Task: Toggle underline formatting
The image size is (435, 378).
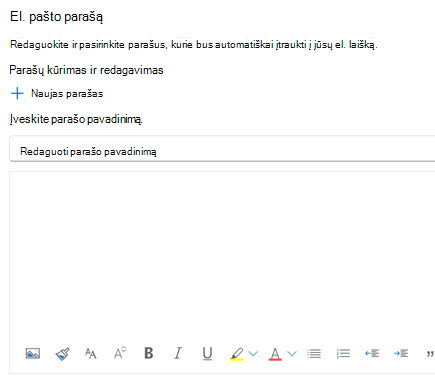Action: (207, 354)
